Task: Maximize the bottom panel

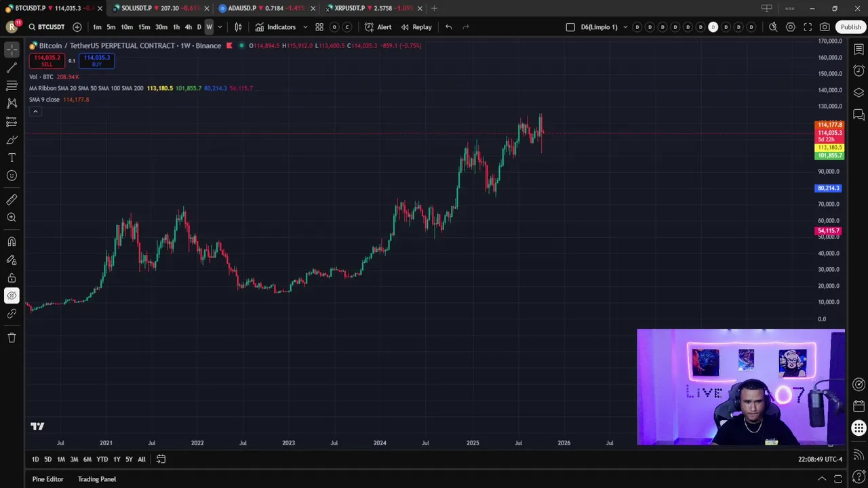Action: (840, 479)
